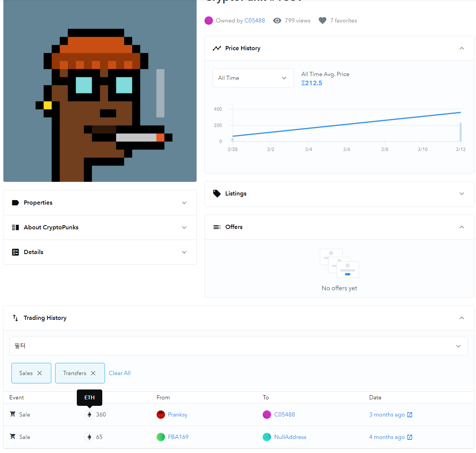
Task: Click the About CryptoPunks icon
Action: [15, 227]
